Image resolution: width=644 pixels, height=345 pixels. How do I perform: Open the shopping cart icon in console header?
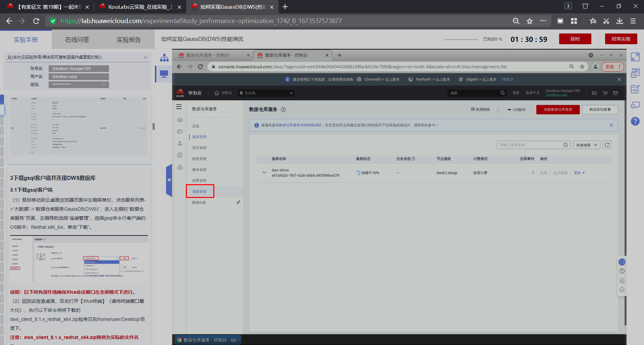605,93
